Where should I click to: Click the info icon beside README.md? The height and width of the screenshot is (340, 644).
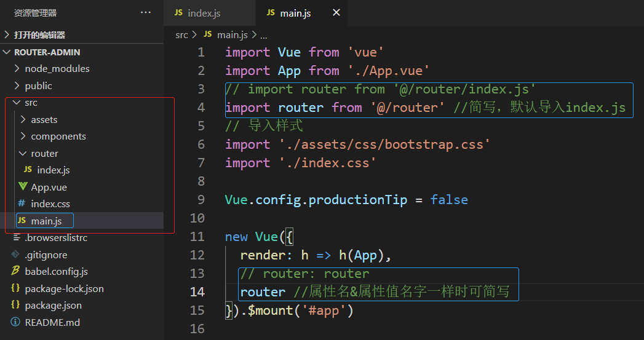click(15, 322)
